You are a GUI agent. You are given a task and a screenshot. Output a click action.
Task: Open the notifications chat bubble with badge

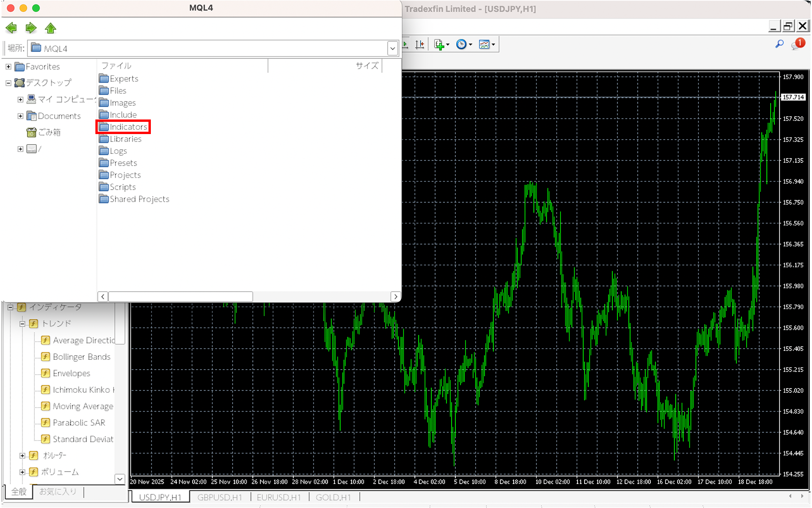[x=797, y=44]
